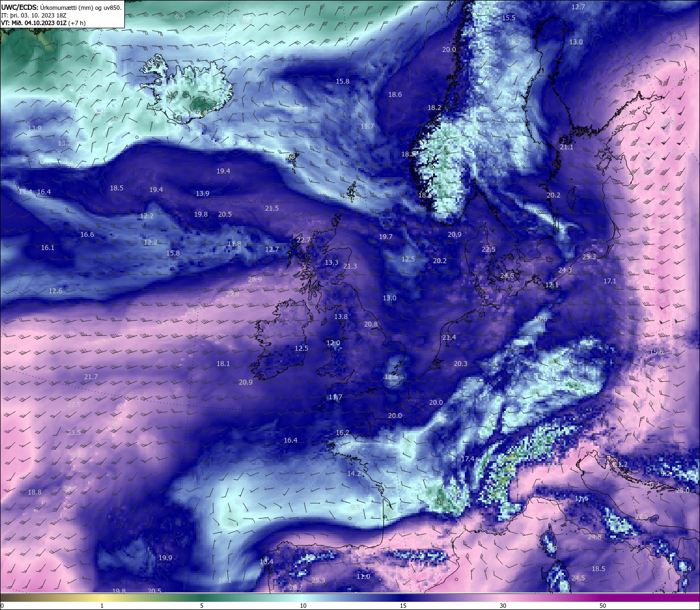The image size is (700, 610).
Task: Click the 18.8 value in the southwest Atlantic
Action: coord(34,492)
